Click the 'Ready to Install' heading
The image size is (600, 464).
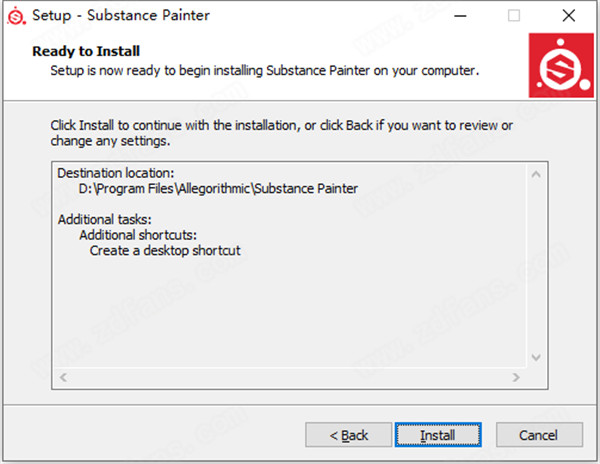[86, 51]
